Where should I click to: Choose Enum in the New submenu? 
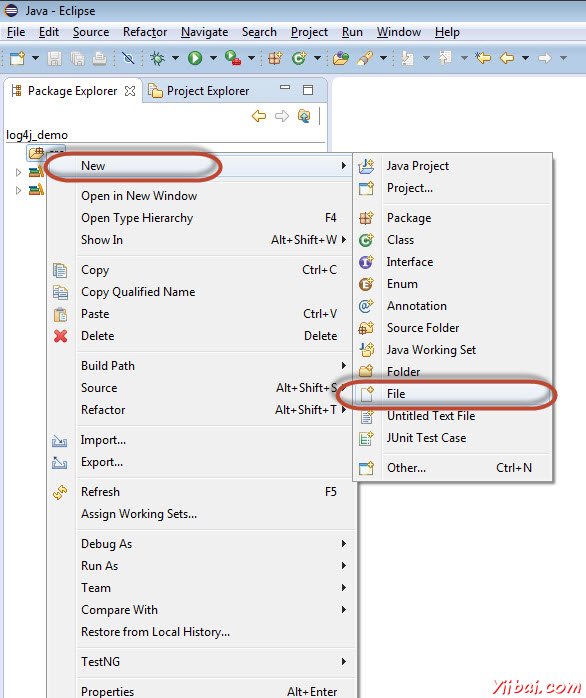click(x=453, y=284)
